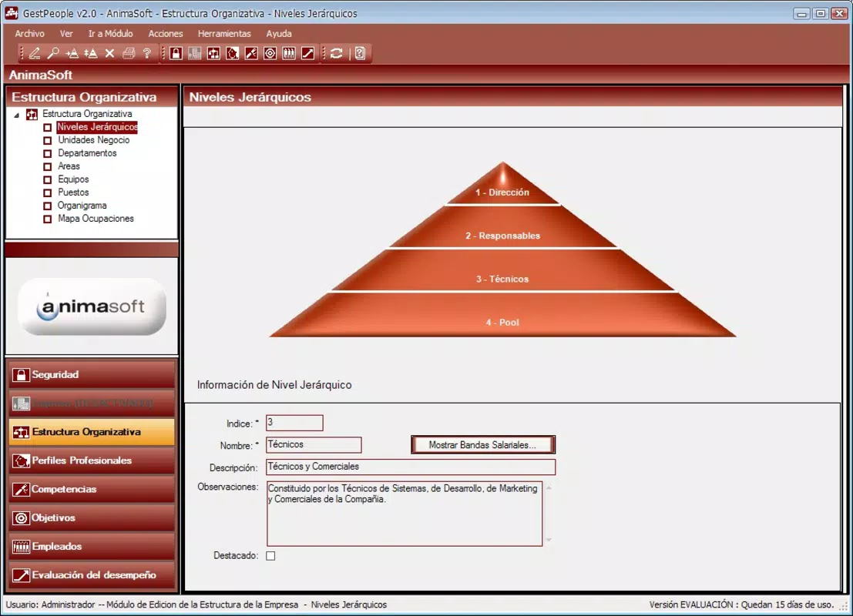The width and height of the screenshot is (853, 616).
Task: Open the Herramientas menu
Action: [224, 34]
